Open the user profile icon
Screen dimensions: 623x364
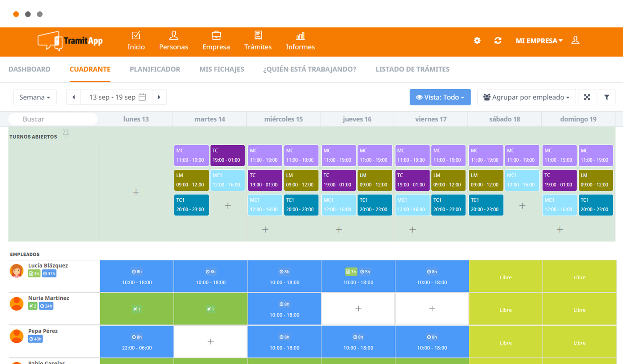coord(575,40)
